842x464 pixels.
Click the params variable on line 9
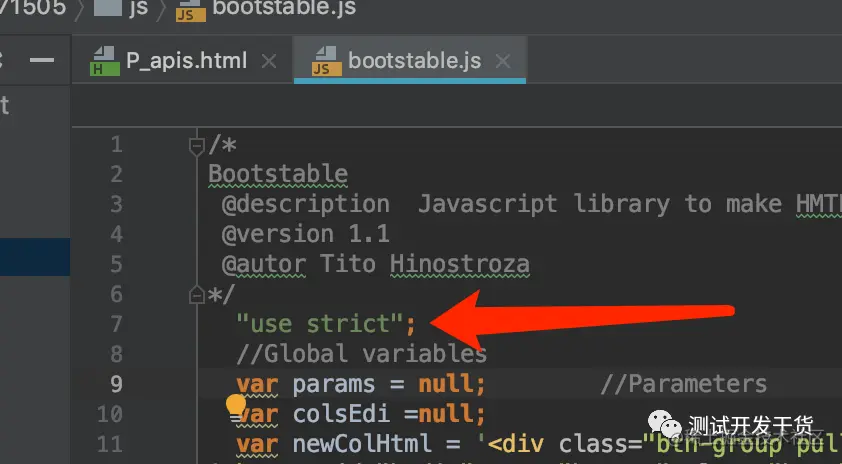click(x=333, y=384)
